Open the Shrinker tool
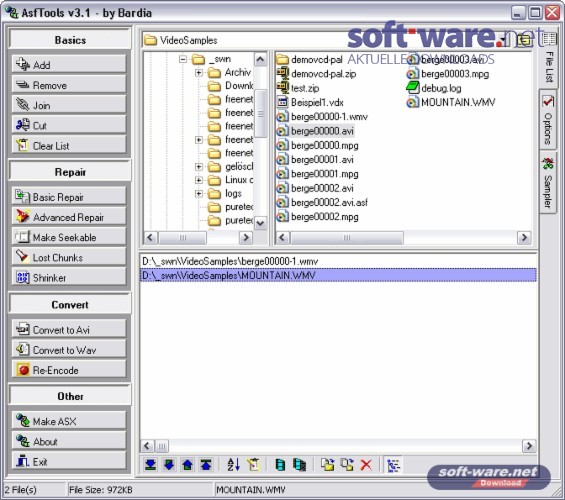 point(69,277)
